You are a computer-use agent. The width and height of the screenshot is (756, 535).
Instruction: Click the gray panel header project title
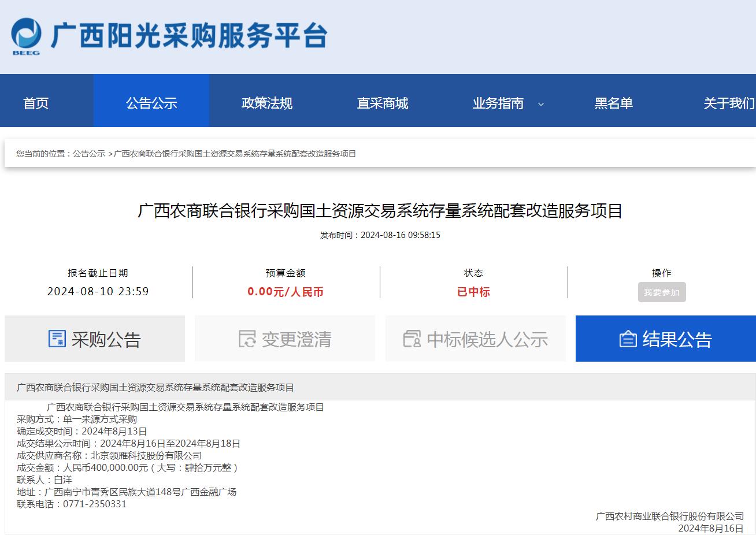point(155,387)
